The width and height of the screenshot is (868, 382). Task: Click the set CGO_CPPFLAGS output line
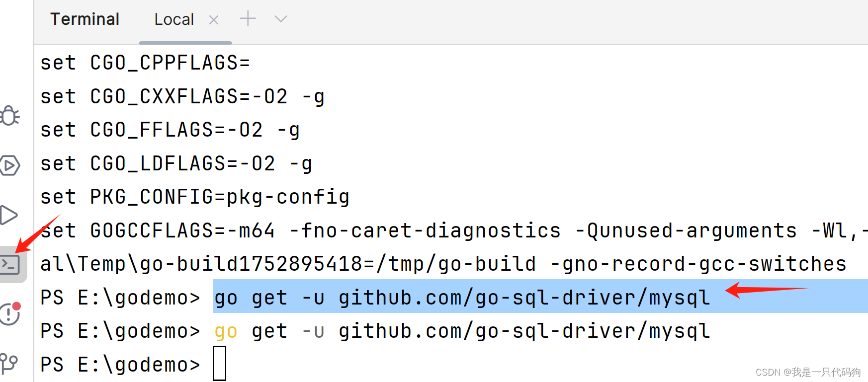pos(145,62)
